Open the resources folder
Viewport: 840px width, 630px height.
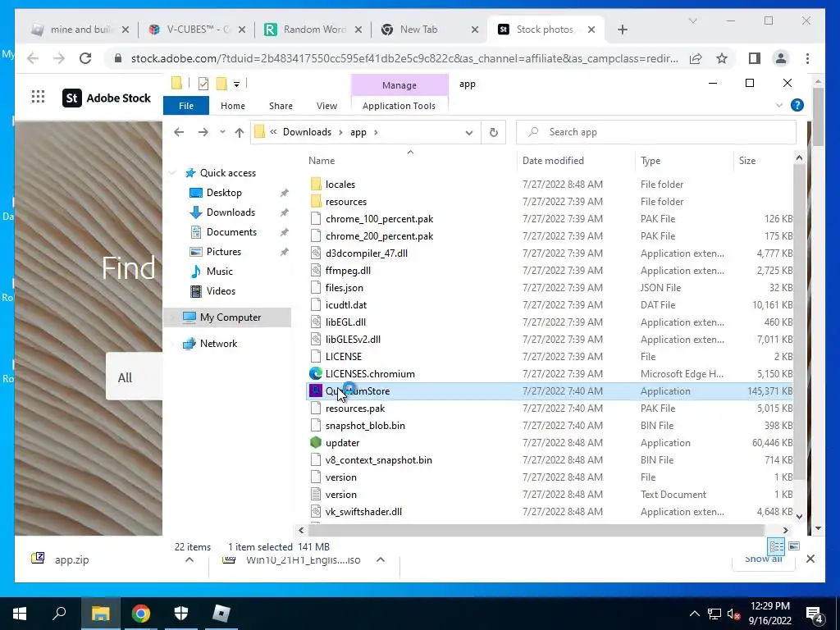[346, 202]
